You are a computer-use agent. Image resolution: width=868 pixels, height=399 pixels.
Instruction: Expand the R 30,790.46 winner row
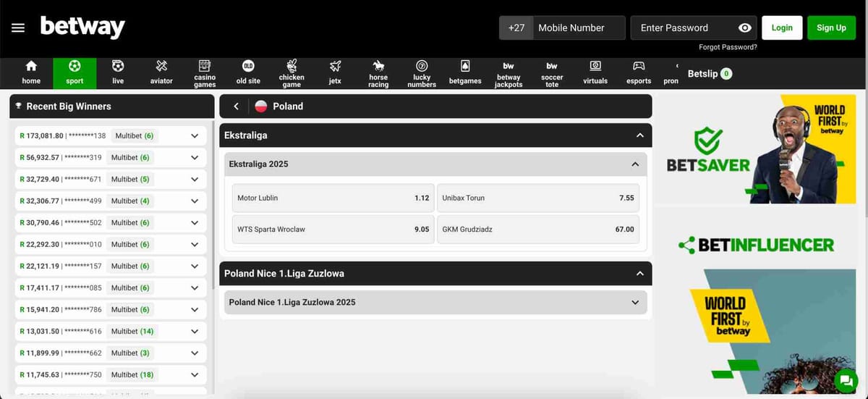coord(195,222)
